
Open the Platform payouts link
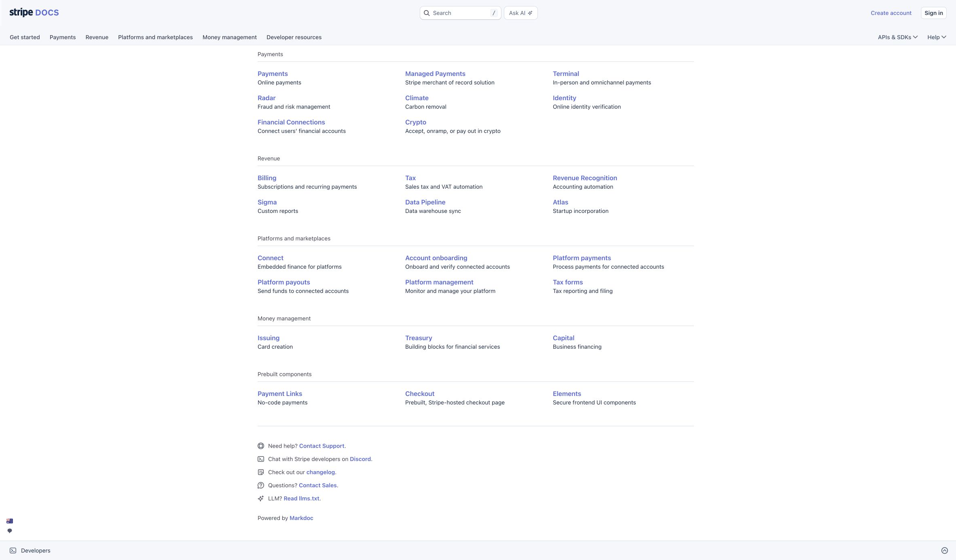click(x=283, y=282)
